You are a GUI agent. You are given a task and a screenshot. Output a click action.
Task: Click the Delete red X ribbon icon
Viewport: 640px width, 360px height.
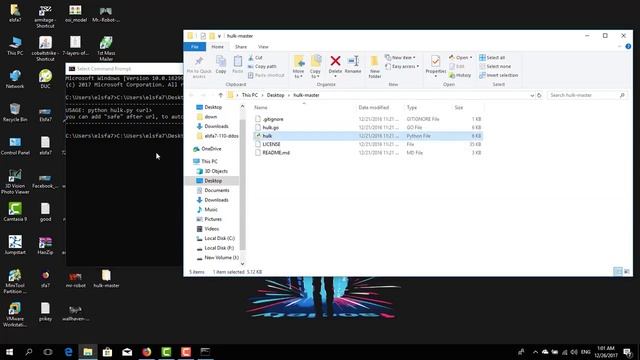click(335, 61)
